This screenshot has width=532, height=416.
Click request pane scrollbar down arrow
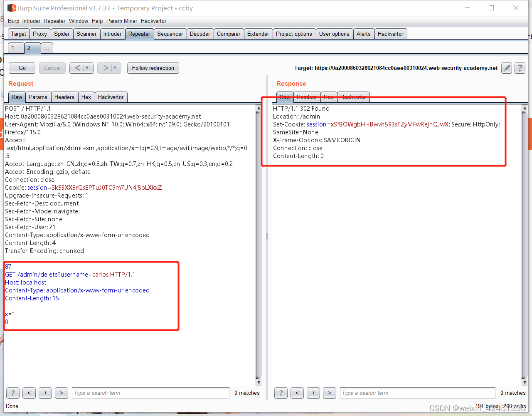(x=259, y=382)
